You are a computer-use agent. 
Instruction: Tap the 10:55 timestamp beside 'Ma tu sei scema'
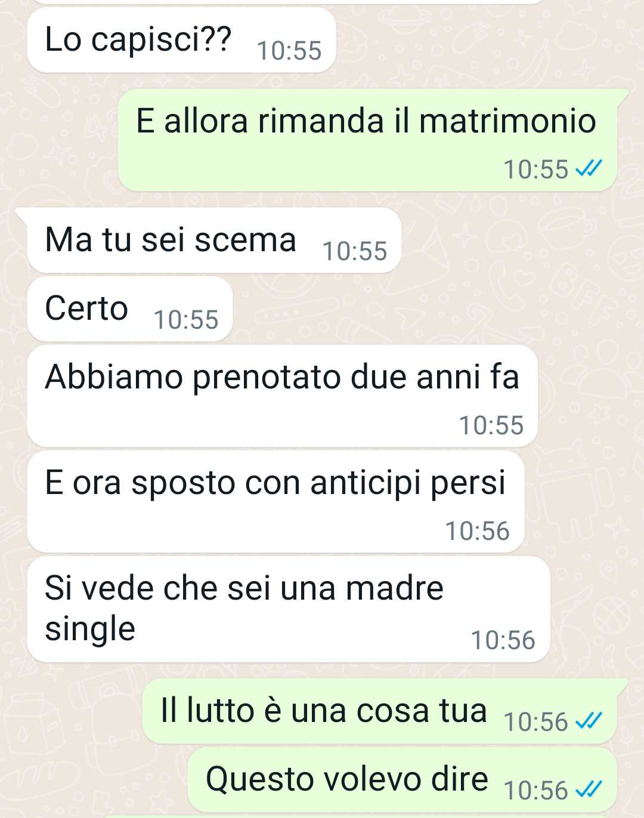[355, 251]
